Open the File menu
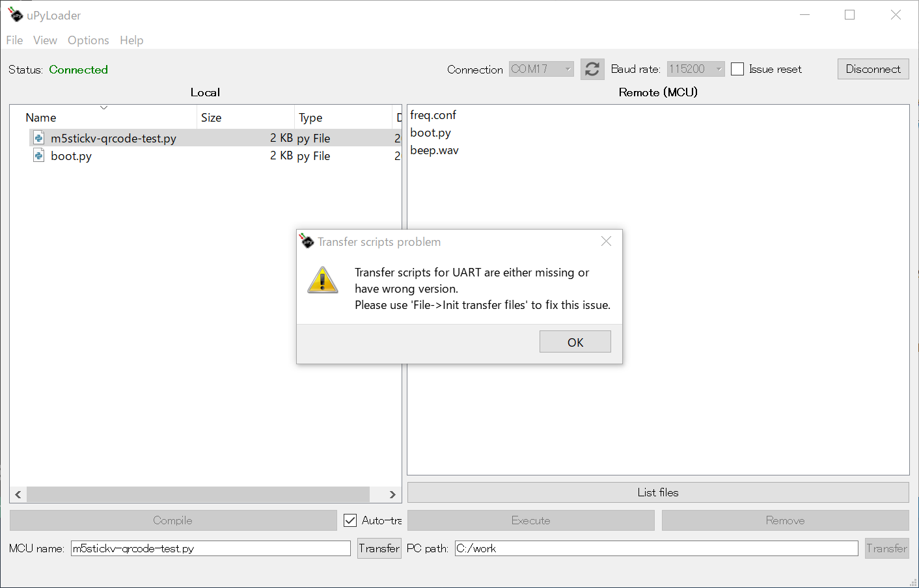This screenshot has height=588, width=919. (14, 40)
